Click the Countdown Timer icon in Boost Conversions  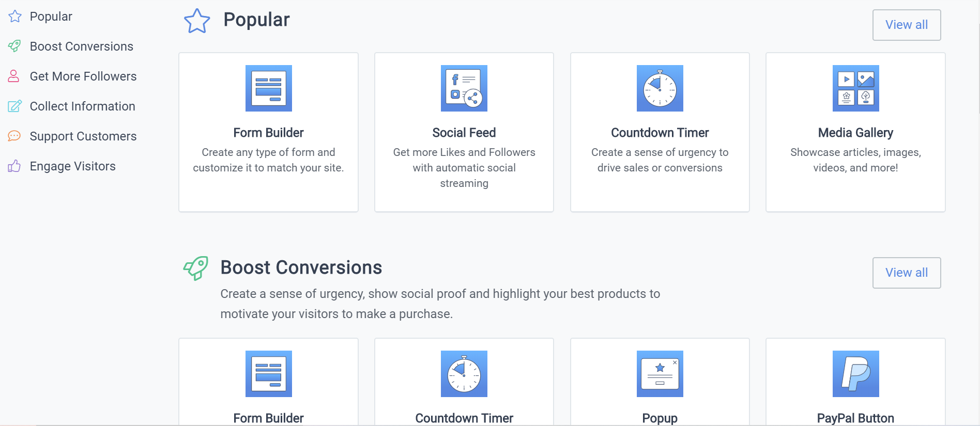(464, 374)
